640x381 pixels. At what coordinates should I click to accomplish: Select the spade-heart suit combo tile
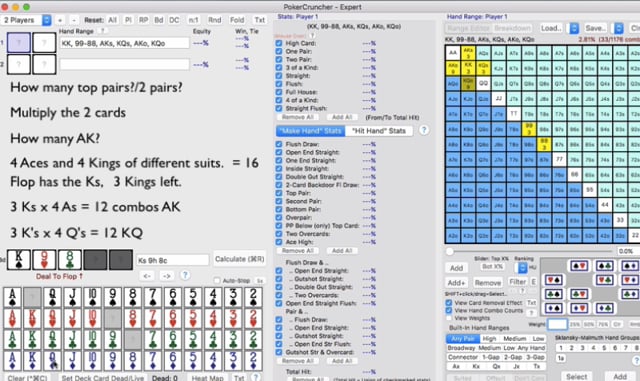tap(579, 266)
